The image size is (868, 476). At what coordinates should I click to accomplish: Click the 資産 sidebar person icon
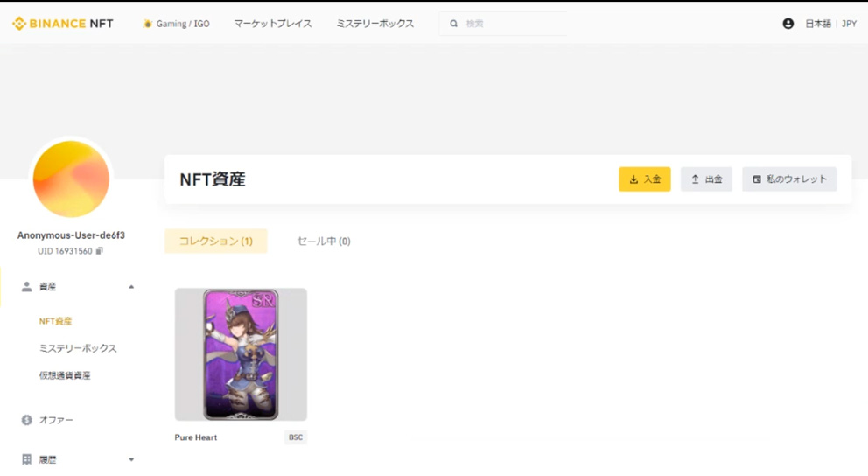point(26,286)
